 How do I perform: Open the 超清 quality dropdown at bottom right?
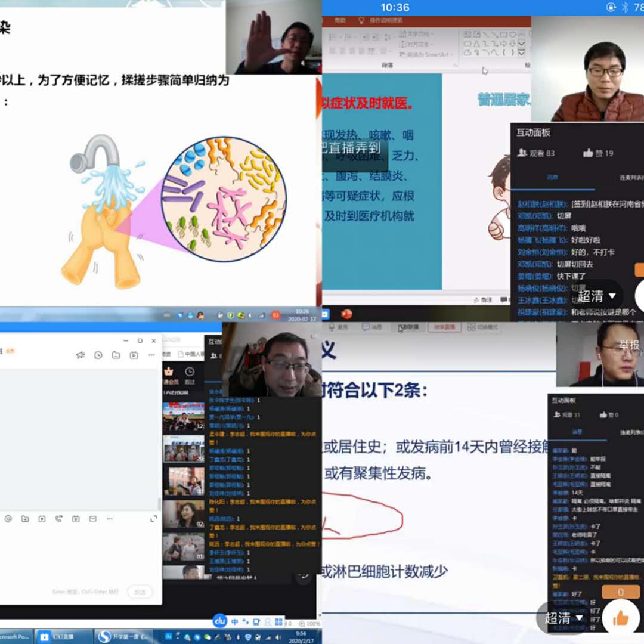tap(562, 618)
